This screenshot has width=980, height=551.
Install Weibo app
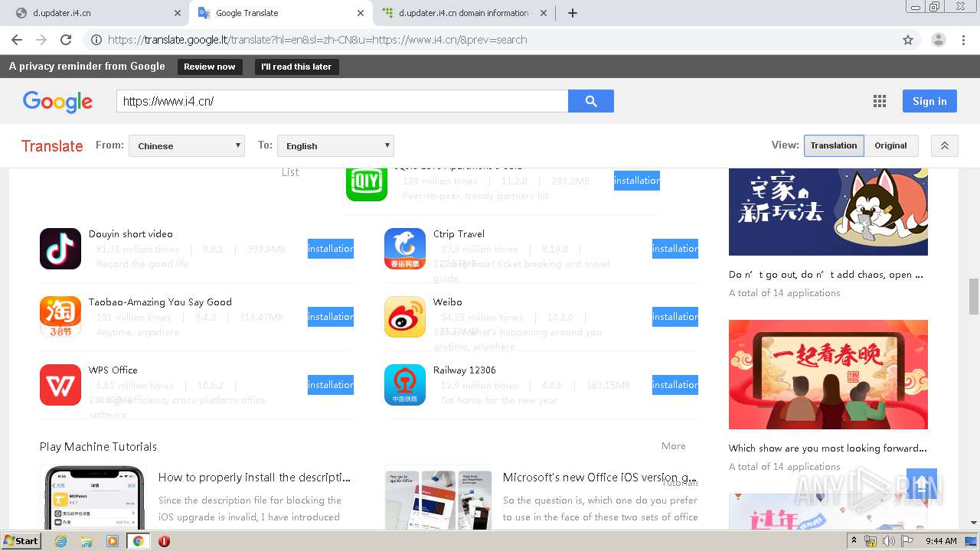675,317
